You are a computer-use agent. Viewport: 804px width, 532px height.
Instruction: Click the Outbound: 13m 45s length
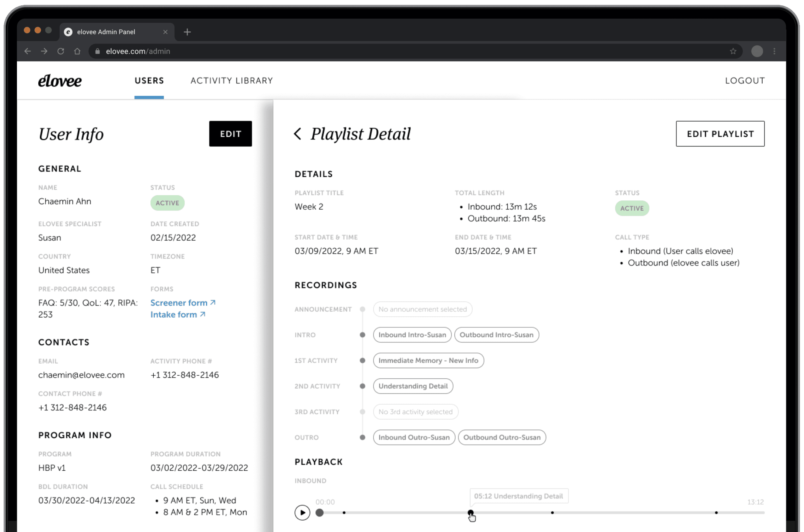pos(507,219)
